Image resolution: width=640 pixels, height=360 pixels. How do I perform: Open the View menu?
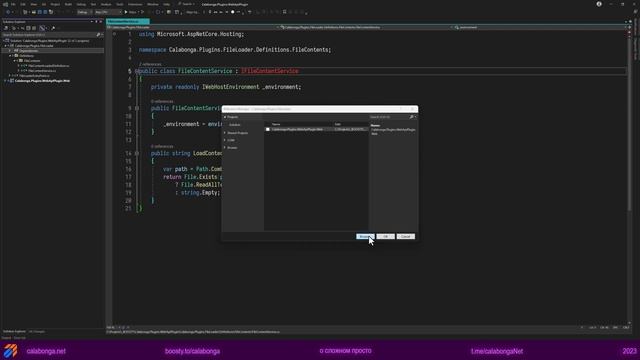tap(33, 4)
